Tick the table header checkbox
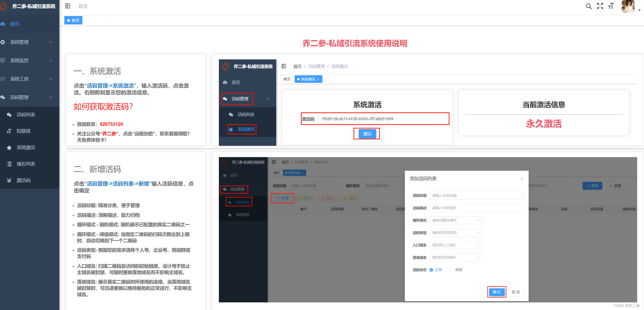This screenshot has height=310, width=644. 279,209
